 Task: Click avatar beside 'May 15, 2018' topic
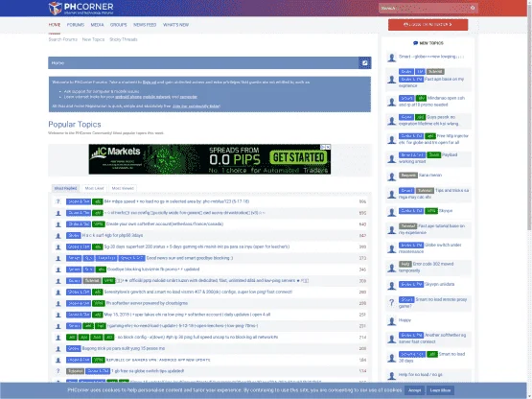(58, 315)
